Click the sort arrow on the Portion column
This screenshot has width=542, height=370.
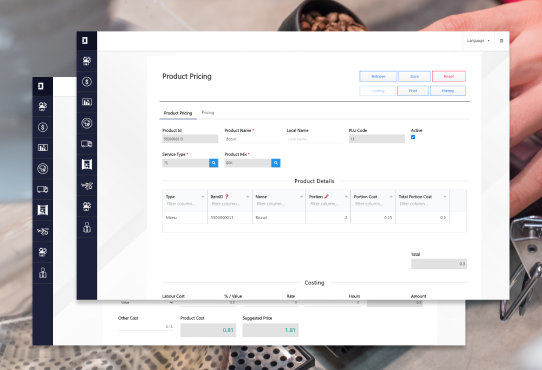346,196
